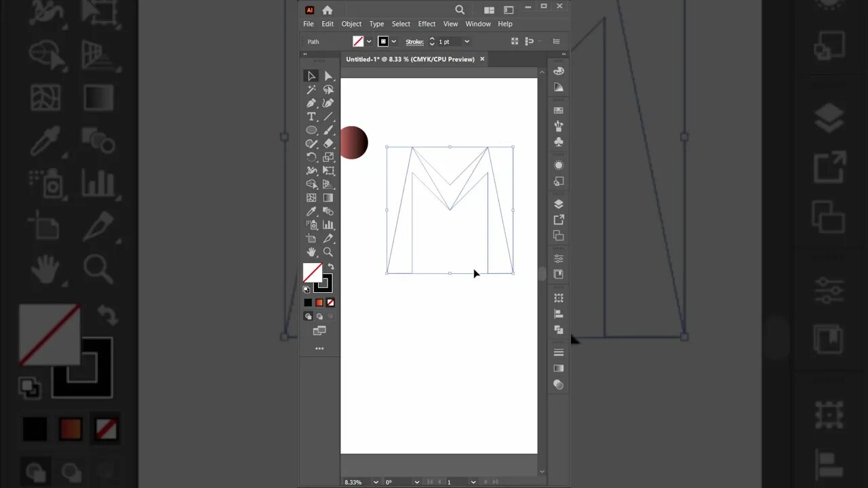The width and height of the screenshot is (868, 488).
Task: Select the Ellipse tool
Action: click(x=311, y=130)
